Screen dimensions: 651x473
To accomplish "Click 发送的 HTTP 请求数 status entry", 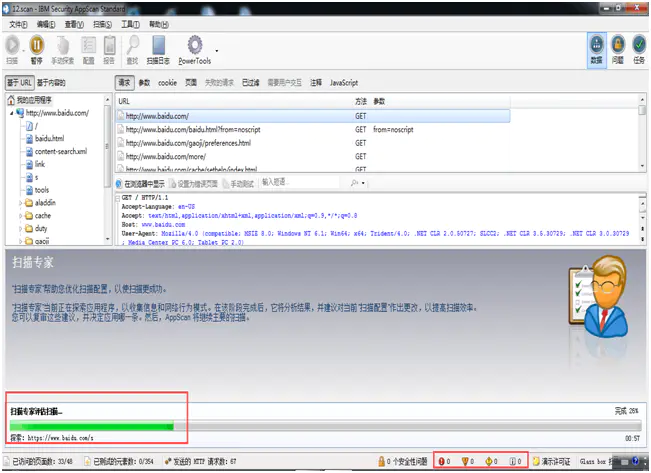I will click(201, 461).
